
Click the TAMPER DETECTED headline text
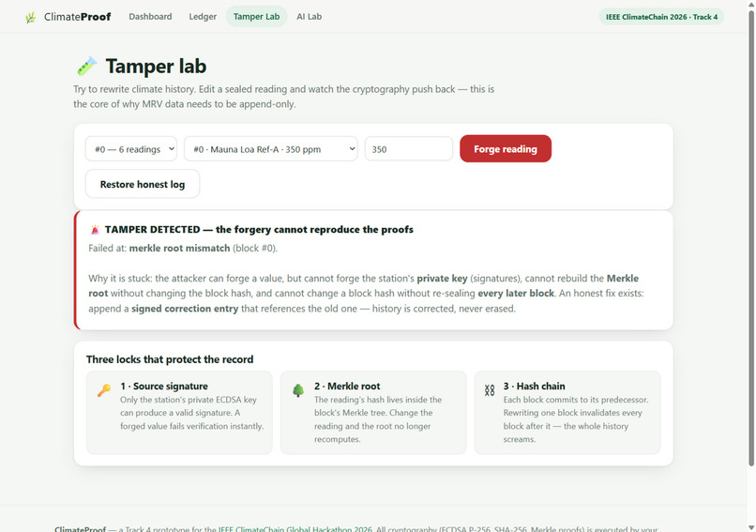point(259,230)
